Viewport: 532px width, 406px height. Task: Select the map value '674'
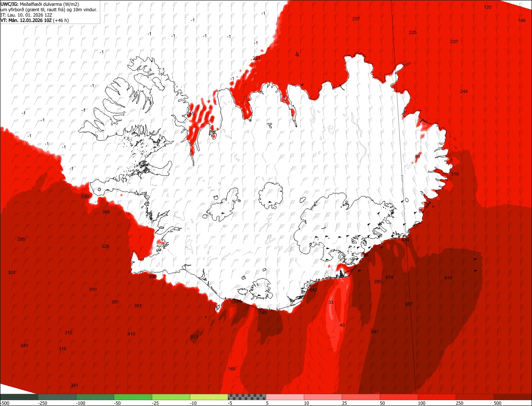(x=389, y=277)
